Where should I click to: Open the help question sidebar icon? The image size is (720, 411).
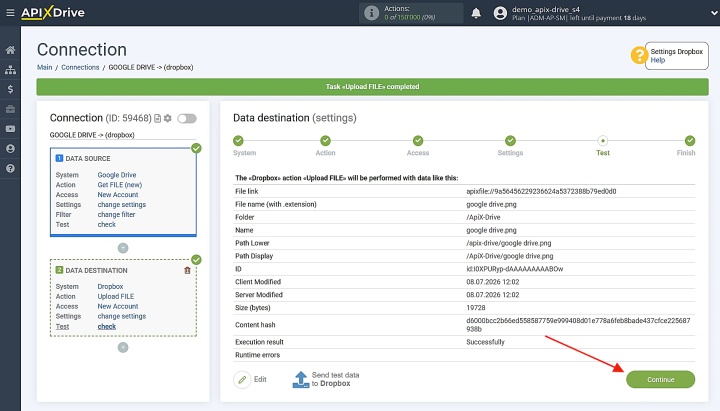10,169
